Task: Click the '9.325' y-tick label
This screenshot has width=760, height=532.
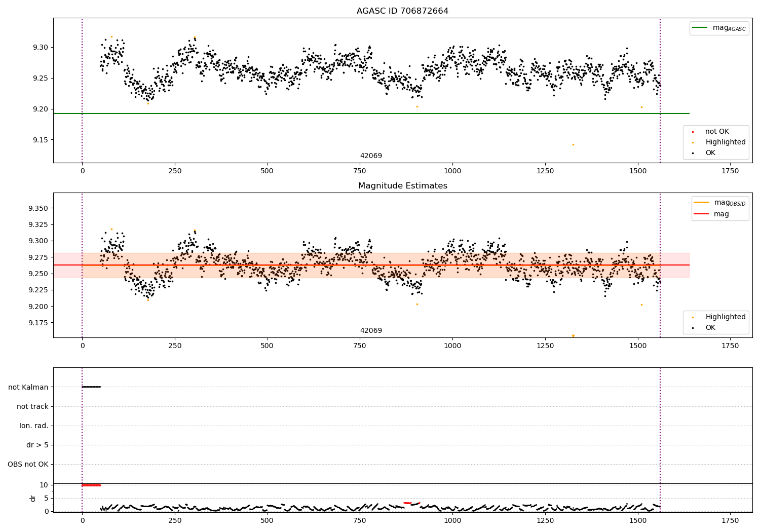Action: [x=39, y=224]
